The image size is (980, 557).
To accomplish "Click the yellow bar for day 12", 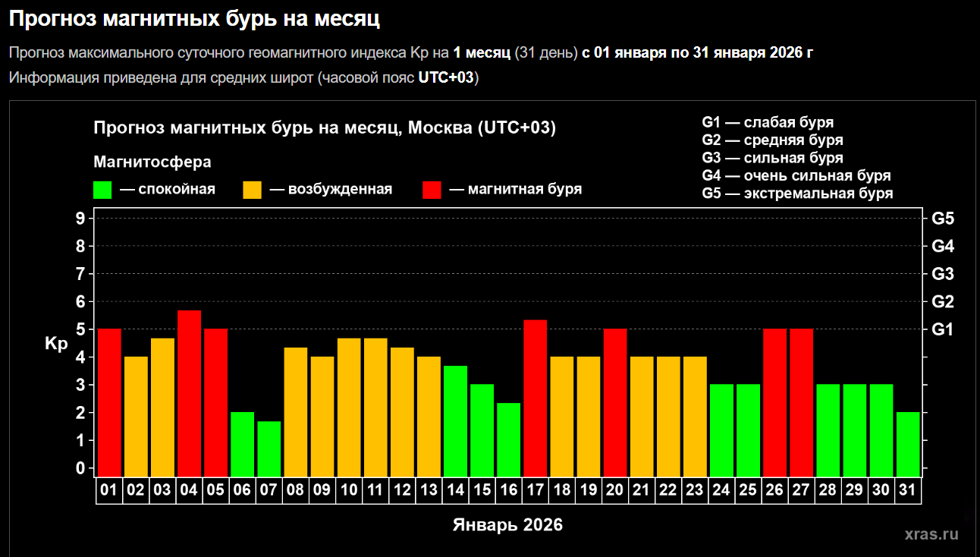I will tap(402, 412).
